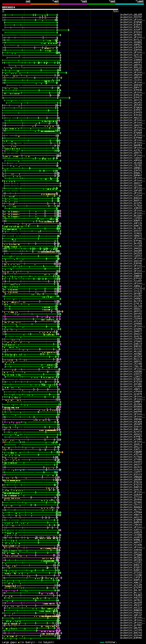Select the UniRef100_B7Q3U3 label
Viewport: 146px width, 644px height.
pyautogui.click(x=131, y=32)
